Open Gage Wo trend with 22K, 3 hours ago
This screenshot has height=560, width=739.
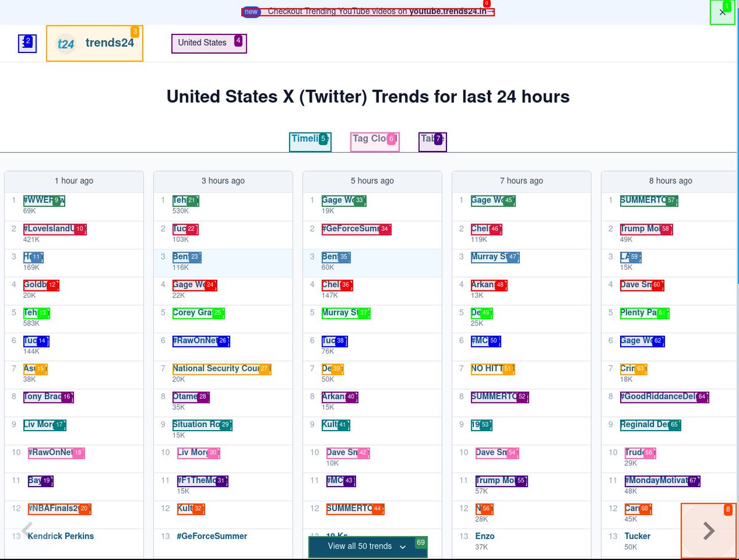tap(195, 285)
